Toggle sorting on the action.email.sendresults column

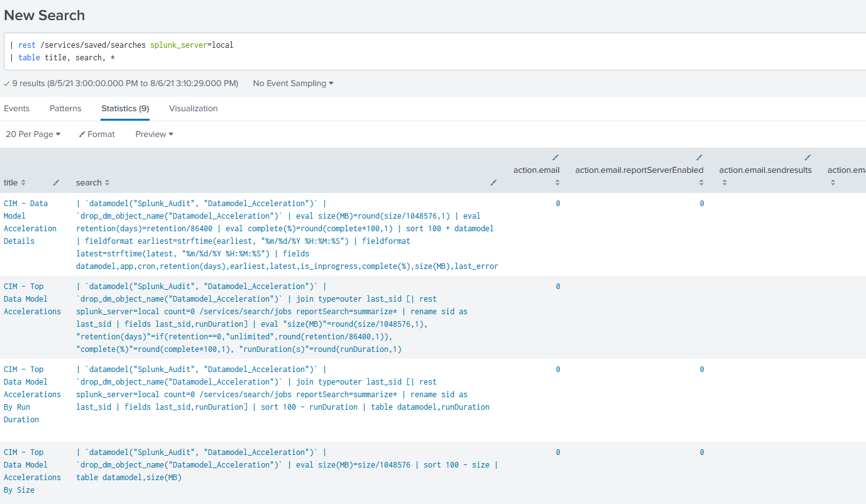coord(725,182)
